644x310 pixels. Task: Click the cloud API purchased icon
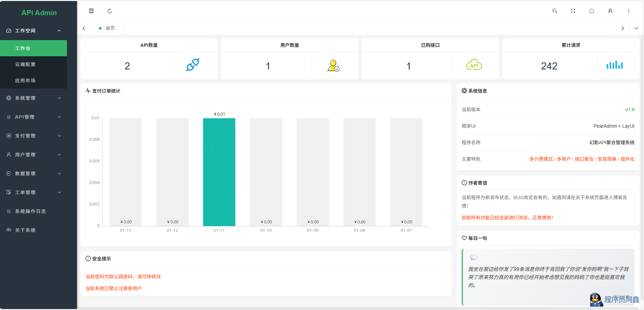coord(474,65)
